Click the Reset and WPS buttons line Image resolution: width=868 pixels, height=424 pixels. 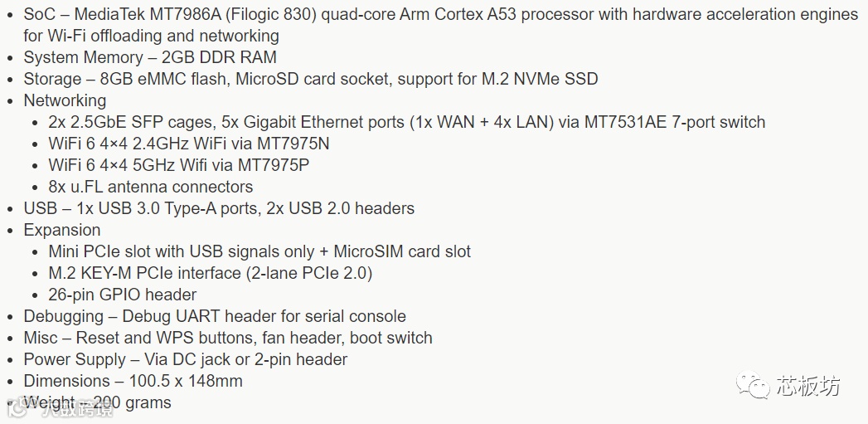tap(228, 338)
